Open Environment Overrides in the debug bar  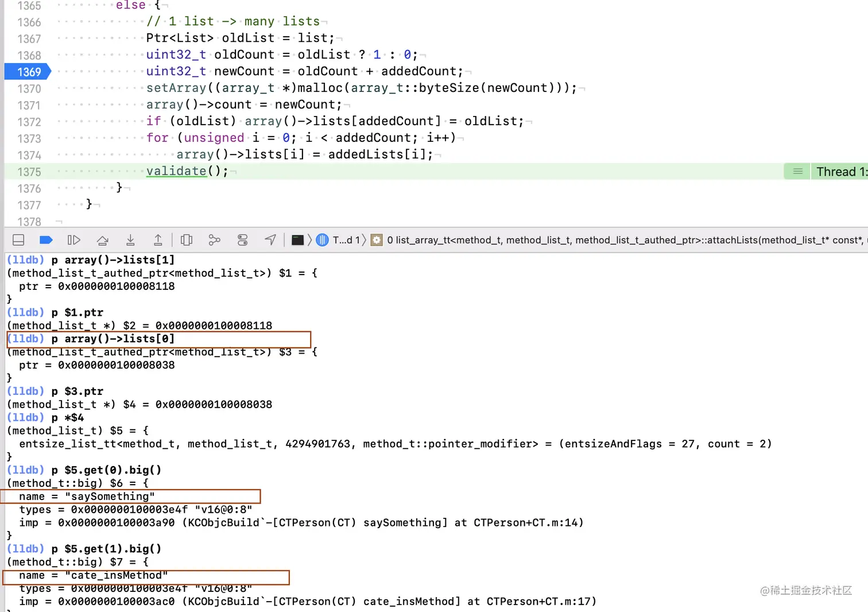(242, 240)
